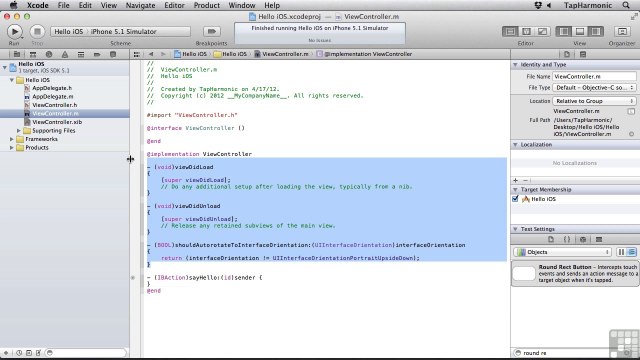
Task: Show the Project navigator
Action: click(17, 54)
